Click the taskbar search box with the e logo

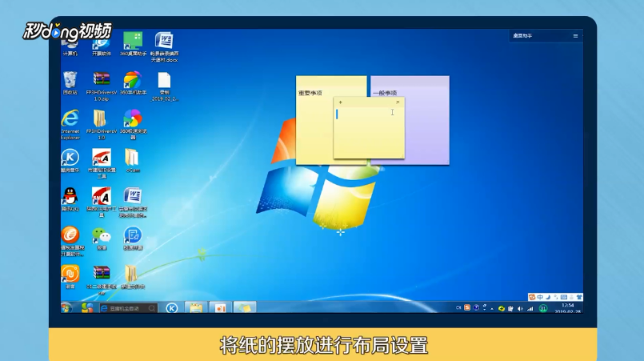pyautogui.click(x=129, y=308)
